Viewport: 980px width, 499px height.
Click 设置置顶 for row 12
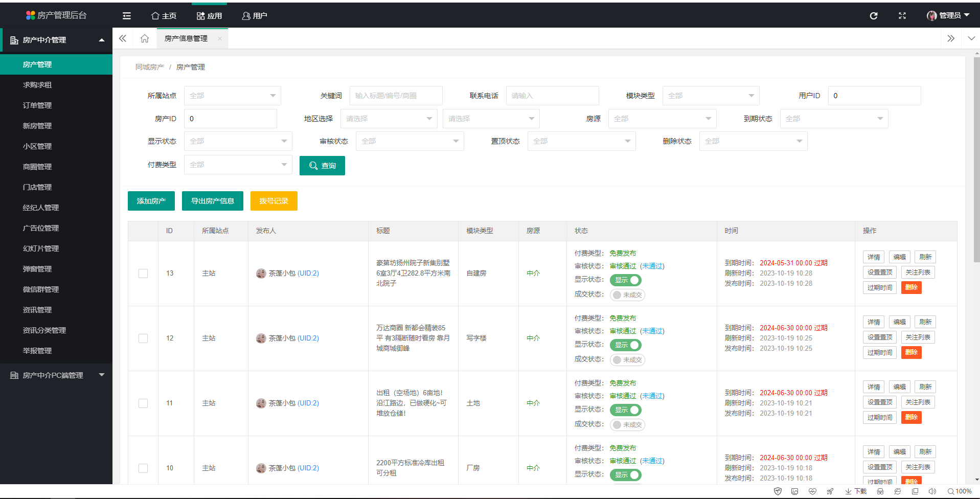pyautogui.click(x=880, y=337)
